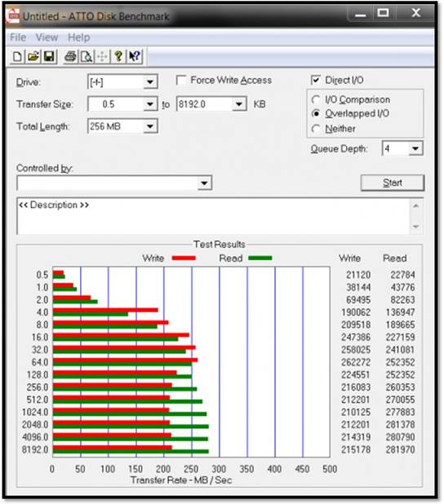The width and height of the screenshot is (444, 504).
Task: Click the New document toolbar icon
Action: pyautogui.click(x=18, y=56)
